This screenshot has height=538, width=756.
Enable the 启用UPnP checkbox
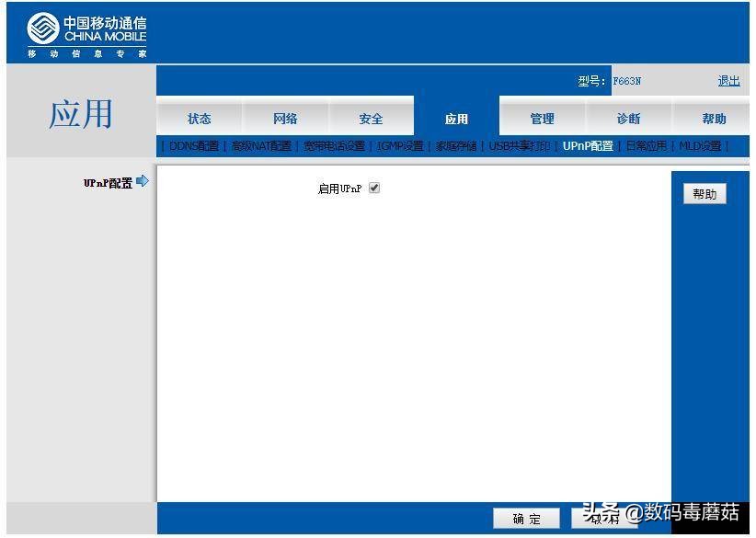[373, 188]
